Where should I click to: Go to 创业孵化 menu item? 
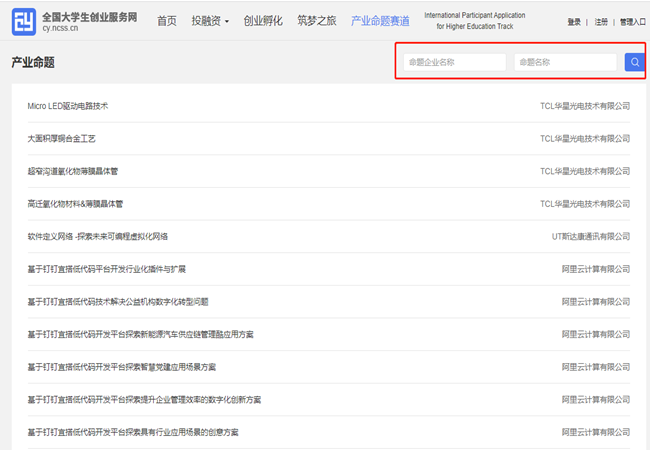point(262,21)
